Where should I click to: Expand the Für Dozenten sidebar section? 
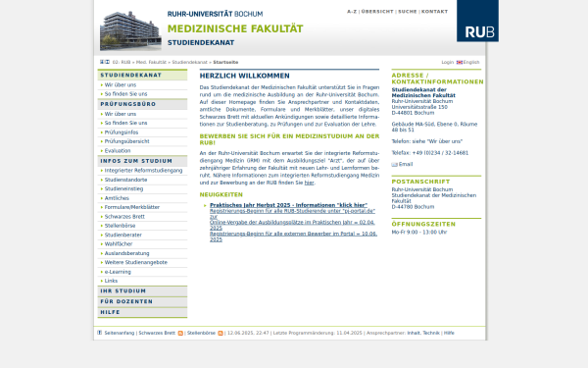[x=142, y=301]
